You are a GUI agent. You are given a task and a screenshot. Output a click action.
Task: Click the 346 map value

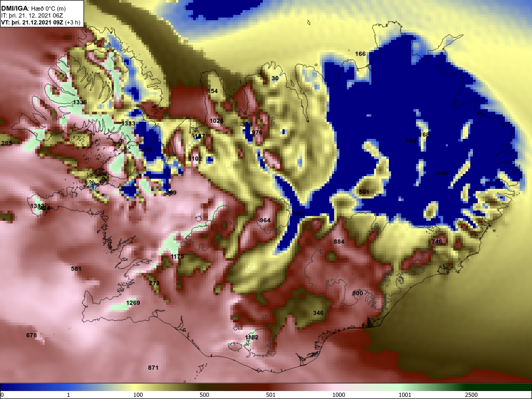tap(318, 313)
